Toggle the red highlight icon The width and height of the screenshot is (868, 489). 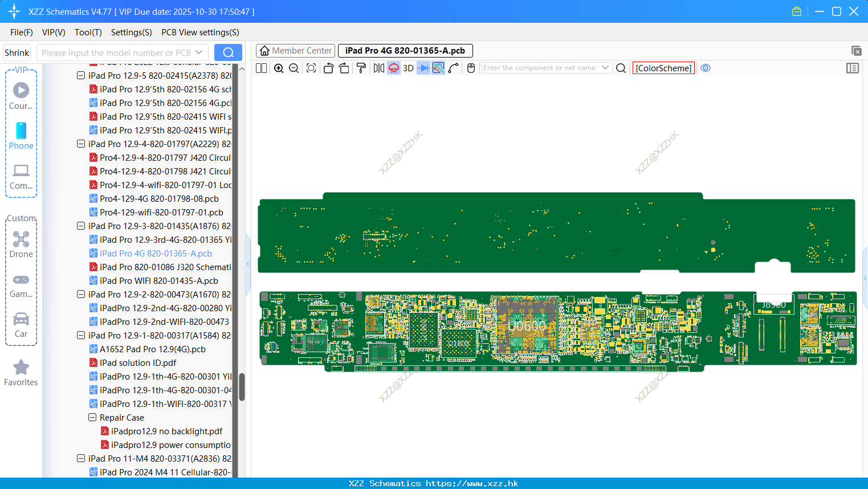[x=394, y=68]
